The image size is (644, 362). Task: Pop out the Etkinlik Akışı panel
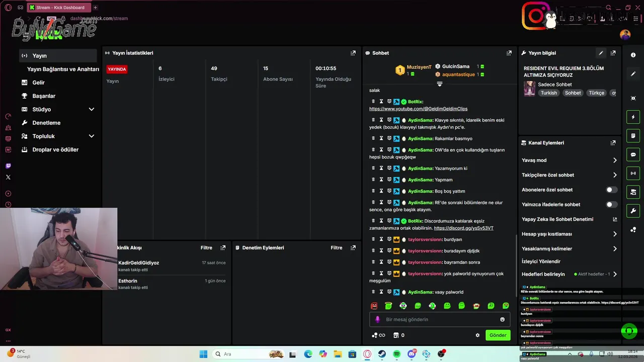click(x=223, y=248)
